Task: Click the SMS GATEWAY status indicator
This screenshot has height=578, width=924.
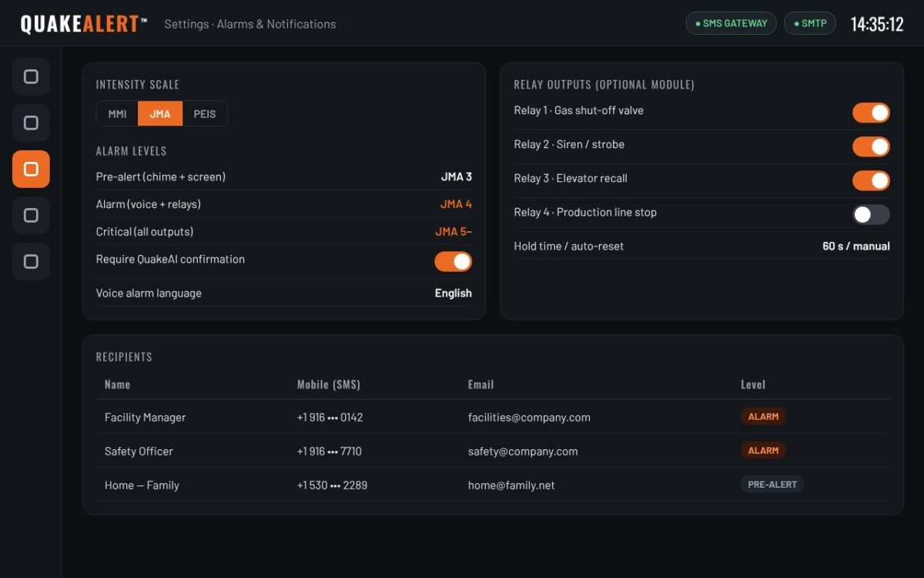Action: click(731, 23)
